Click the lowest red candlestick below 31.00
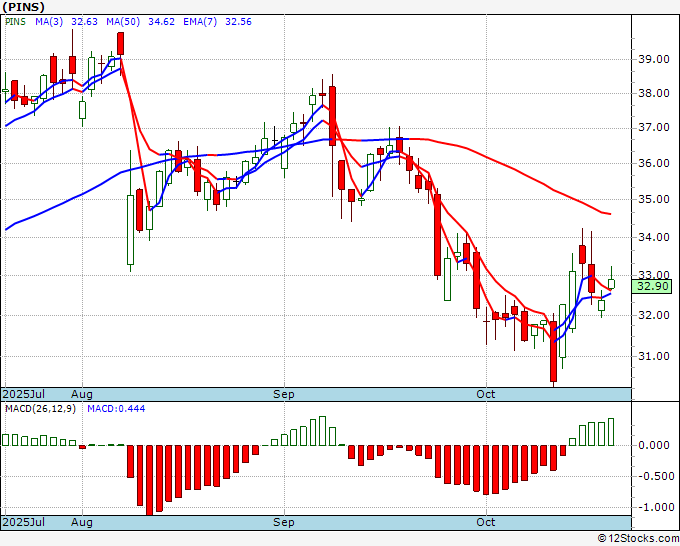The image size is (680, 546). (553, 351)
